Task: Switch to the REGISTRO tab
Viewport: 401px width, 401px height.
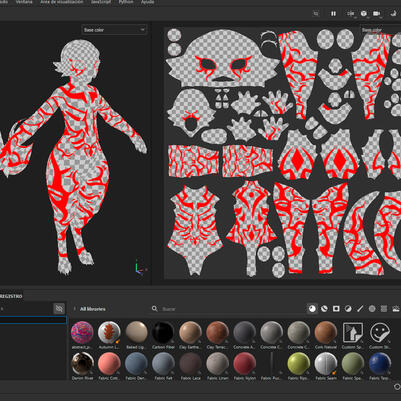Action: pos(11,296)
